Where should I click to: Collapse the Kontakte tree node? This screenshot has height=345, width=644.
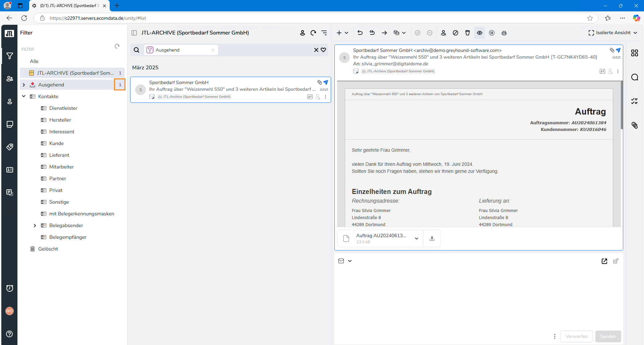click(x=24, y=96)
